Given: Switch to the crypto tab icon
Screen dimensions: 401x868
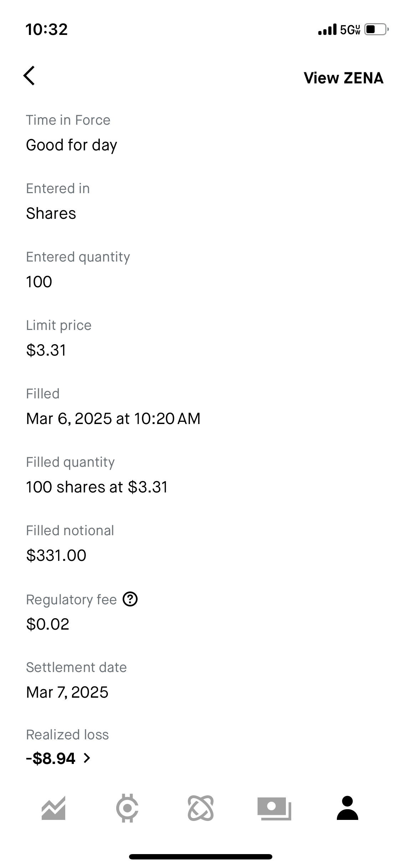Looking at the screenshot, I should pos(127,808).
